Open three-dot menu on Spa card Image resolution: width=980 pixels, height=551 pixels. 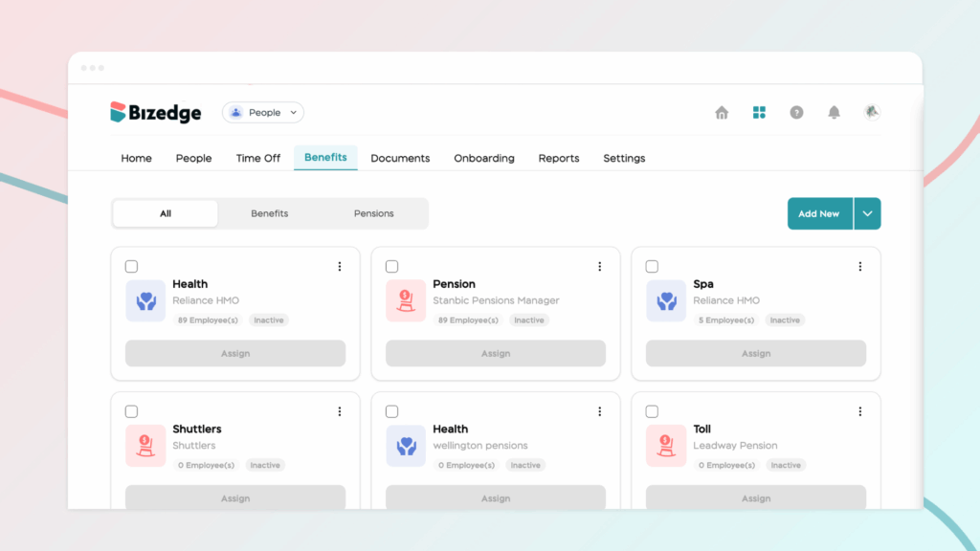point(860,267)
